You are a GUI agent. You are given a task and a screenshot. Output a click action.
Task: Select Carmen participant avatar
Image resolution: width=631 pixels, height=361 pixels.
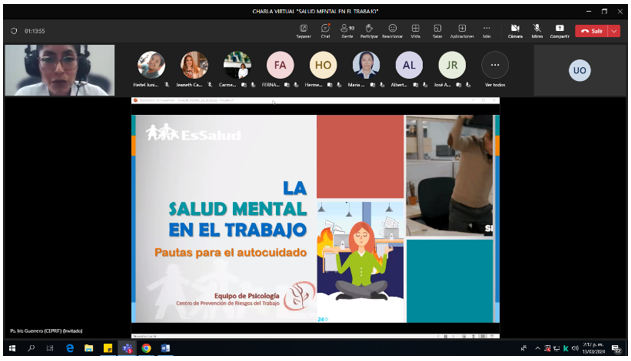tap(237, 65)
